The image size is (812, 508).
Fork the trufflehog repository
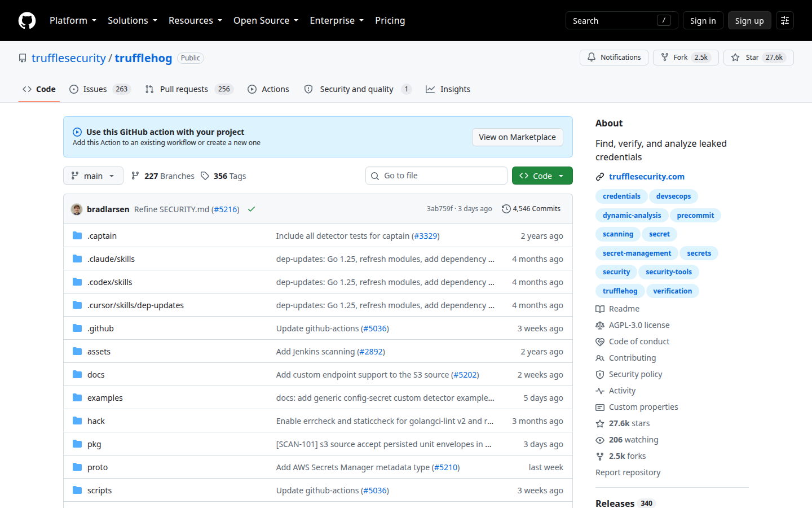[686, 58]
